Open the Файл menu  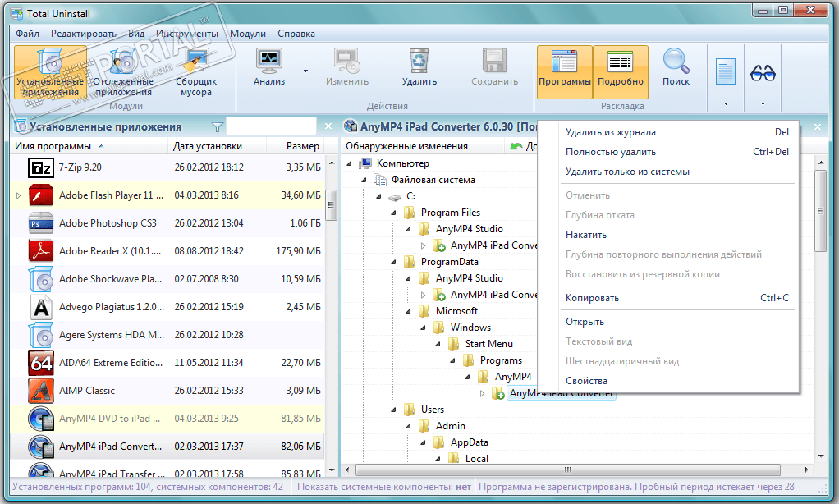coord(27,34)
